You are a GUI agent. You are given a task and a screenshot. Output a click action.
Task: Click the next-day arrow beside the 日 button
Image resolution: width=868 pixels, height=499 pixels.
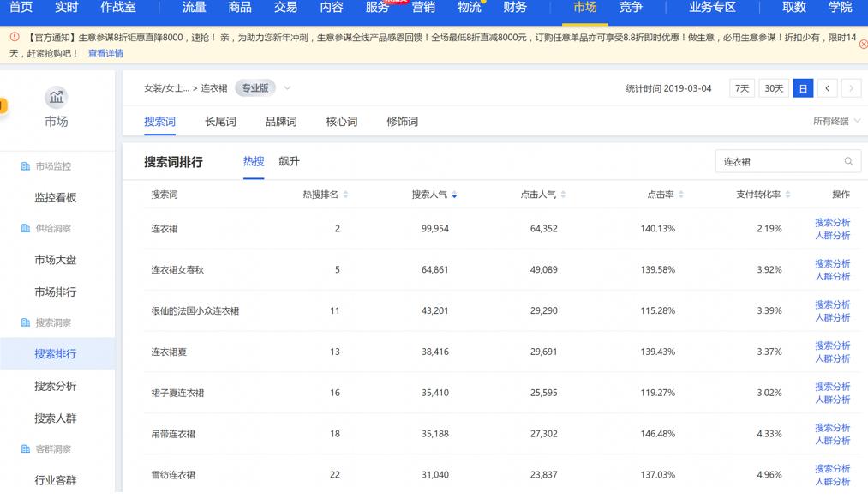[851, 87]
